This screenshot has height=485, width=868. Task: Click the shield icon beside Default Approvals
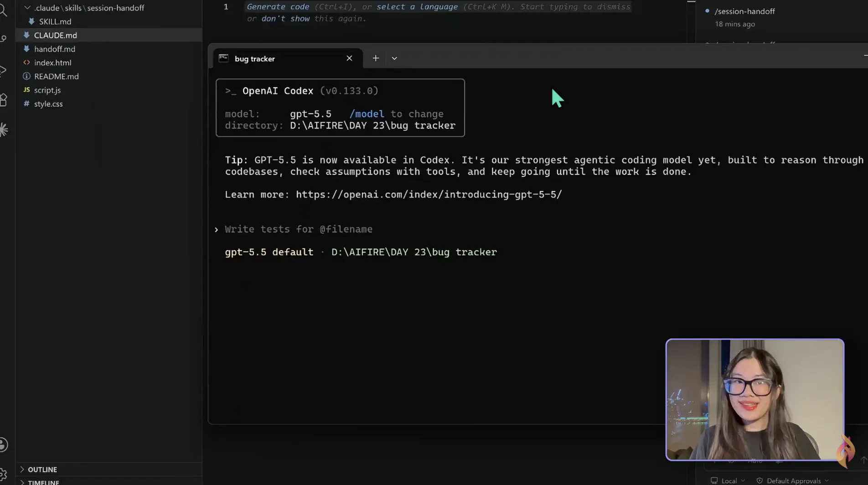[759, 481]
